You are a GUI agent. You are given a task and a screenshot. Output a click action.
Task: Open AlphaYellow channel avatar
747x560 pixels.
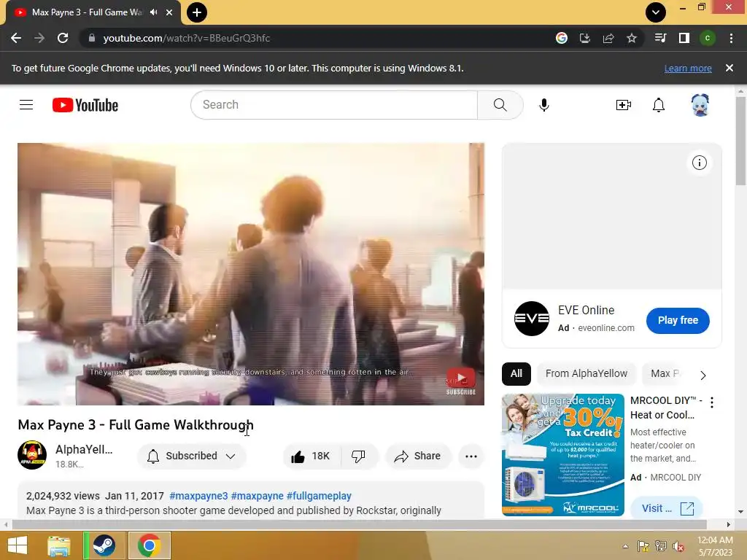[32, 455]
